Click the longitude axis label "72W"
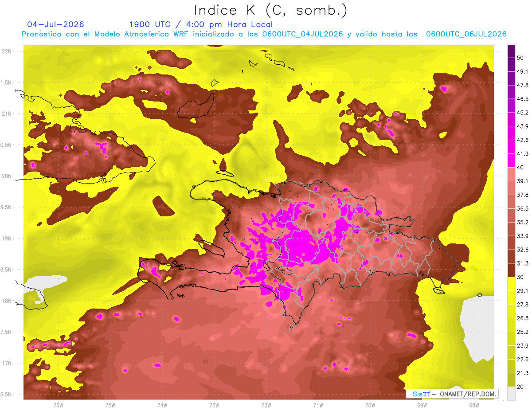 point(266,405)
